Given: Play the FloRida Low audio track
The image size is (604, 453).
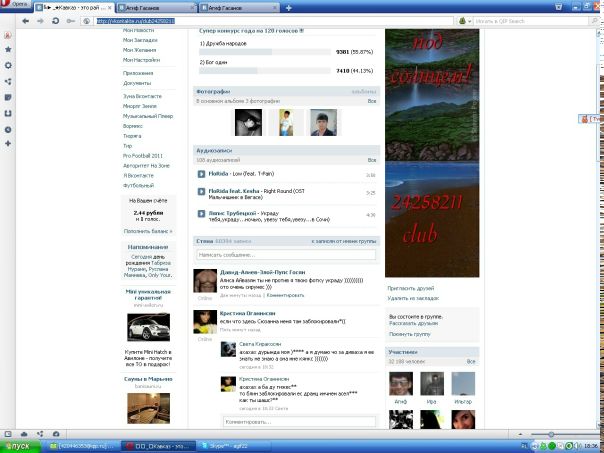Looking at the screenshot, I should click(201, 174).
